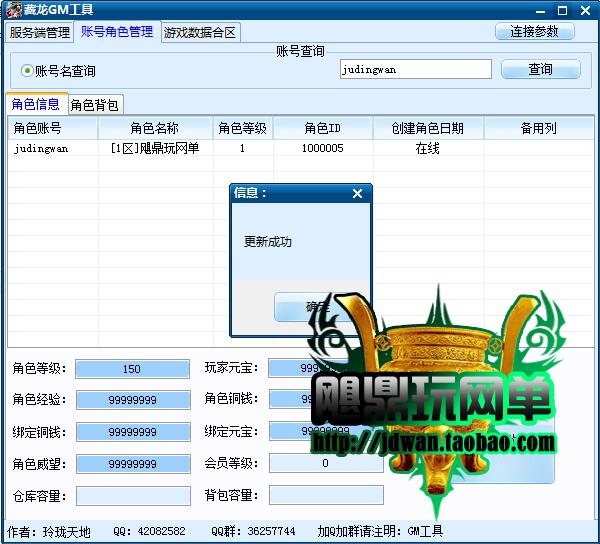Click the account name input with judingwan
Image resolution: width=600 pixels, height=544 pixels.
point(415,69)
